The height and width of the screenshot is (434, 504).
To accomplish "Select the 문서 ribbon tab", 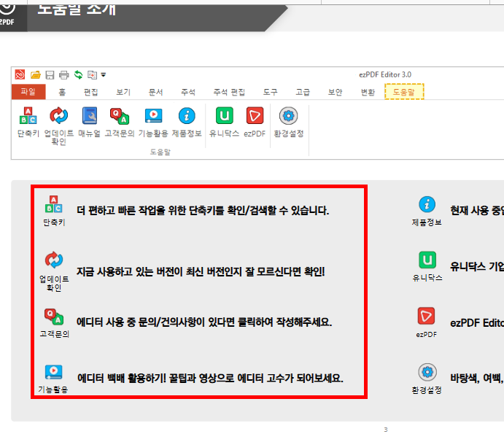I will coord(156,92).
